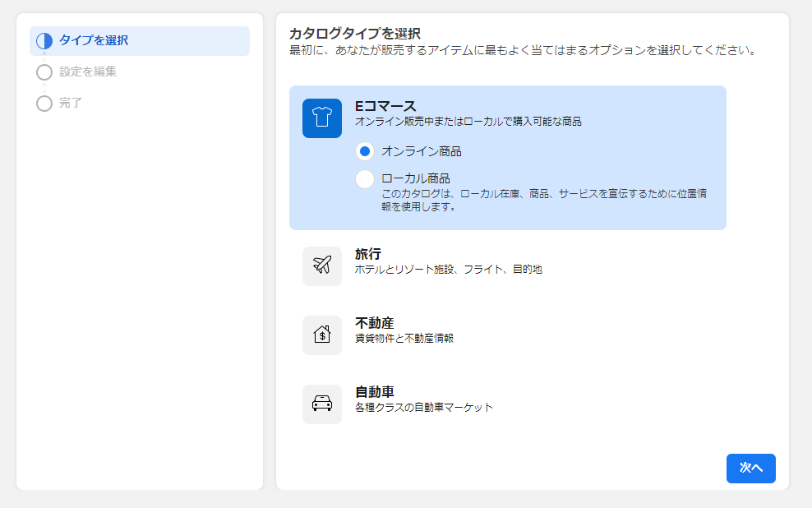Select the ローカル商品 radio button
This screenshot has width=812, height=508.
click(365, 179)
